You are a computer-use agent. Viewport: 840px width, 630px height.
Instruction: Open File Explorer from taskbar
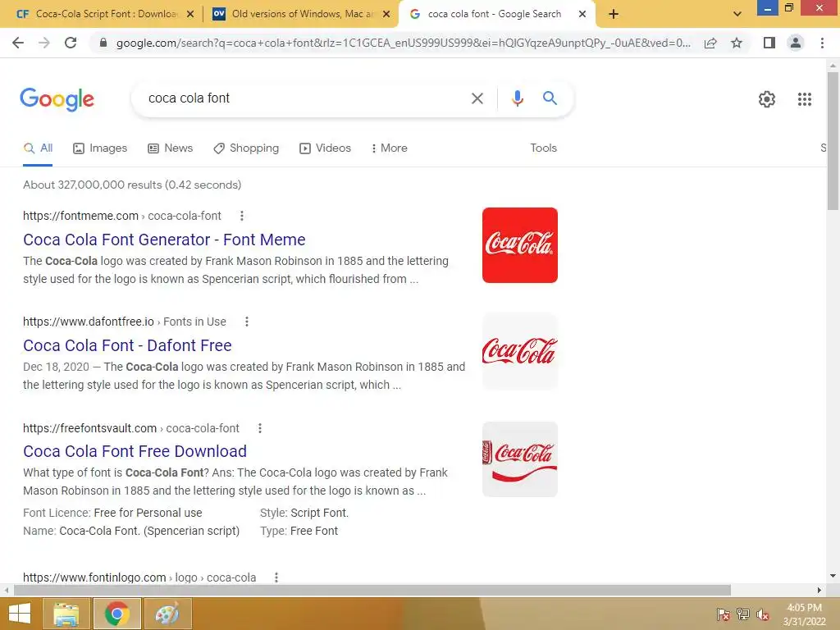(x=66, y=614)
